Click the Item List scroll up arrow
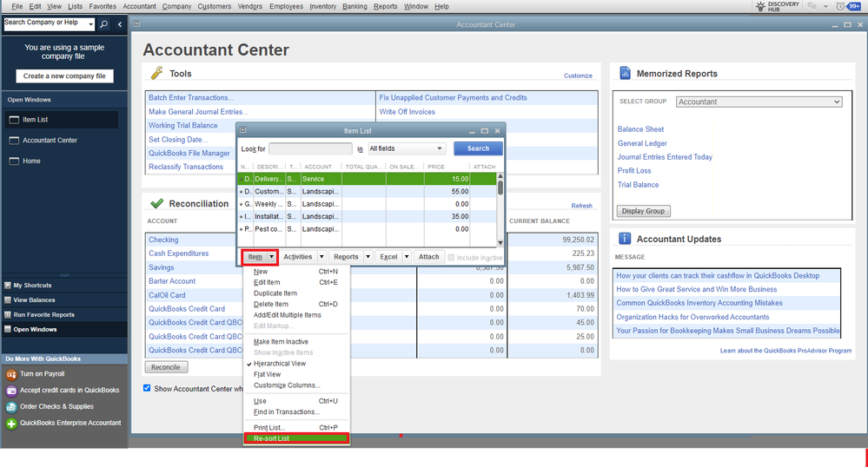868x467 pixels. coord(500,176)
